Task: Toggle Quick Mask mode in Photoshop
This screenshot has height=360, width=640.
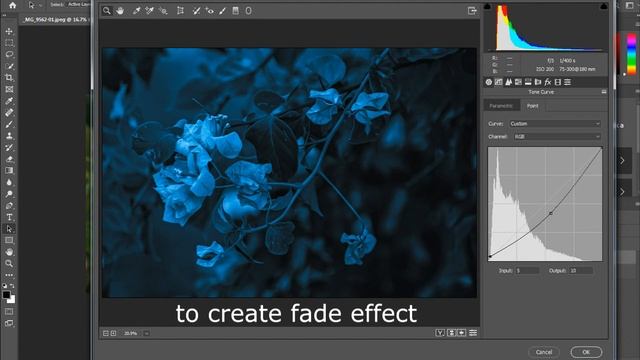Action: (9, 312)
